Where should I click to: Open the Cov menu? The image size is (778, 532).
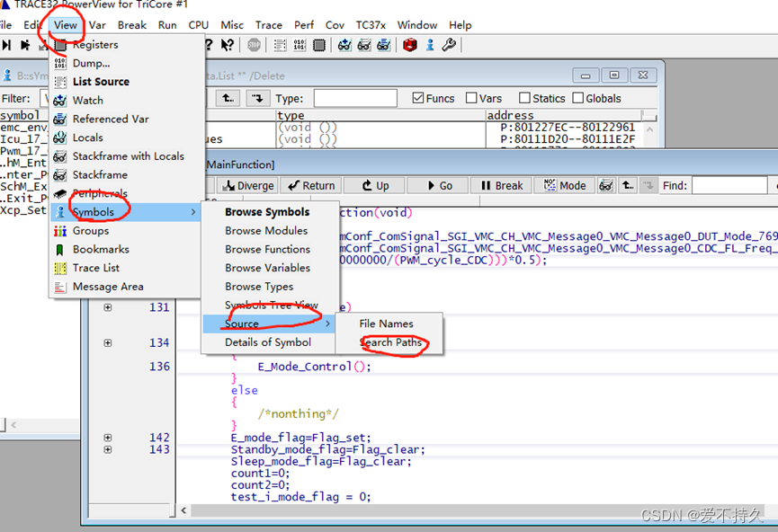(335, 25)
